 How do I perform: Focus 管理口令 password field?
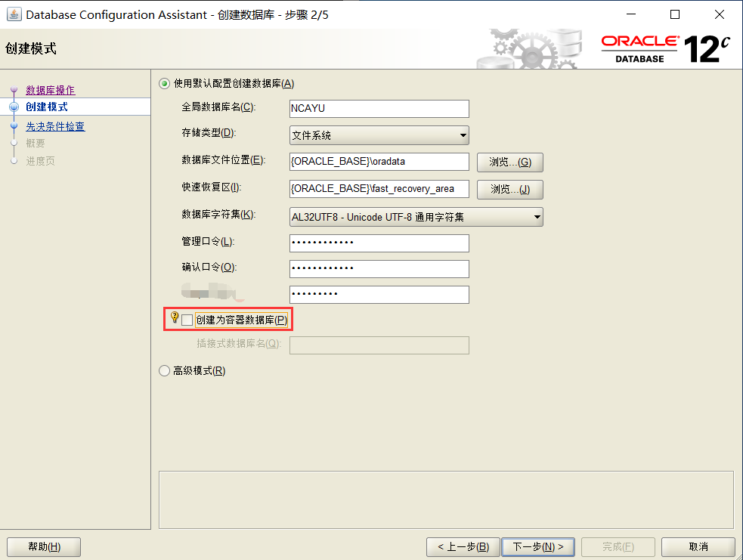pos(379,243)
